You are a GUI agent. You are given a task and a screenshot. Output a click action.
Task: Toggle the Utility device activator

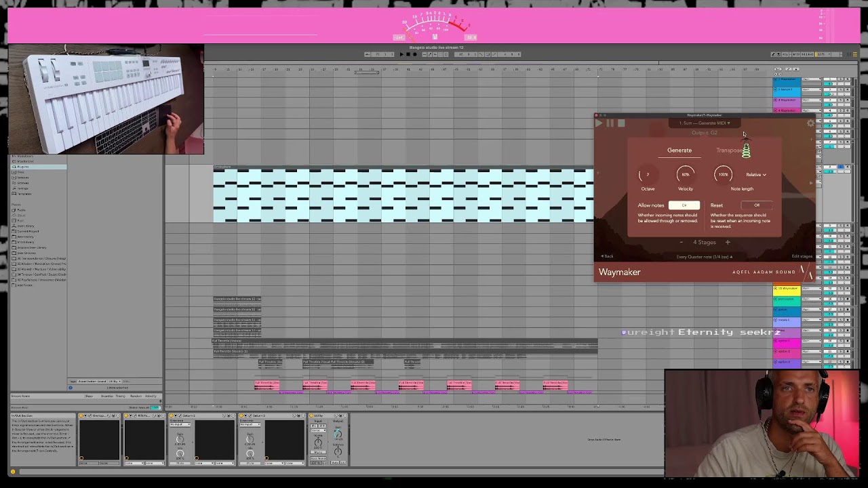coord(311,415)
